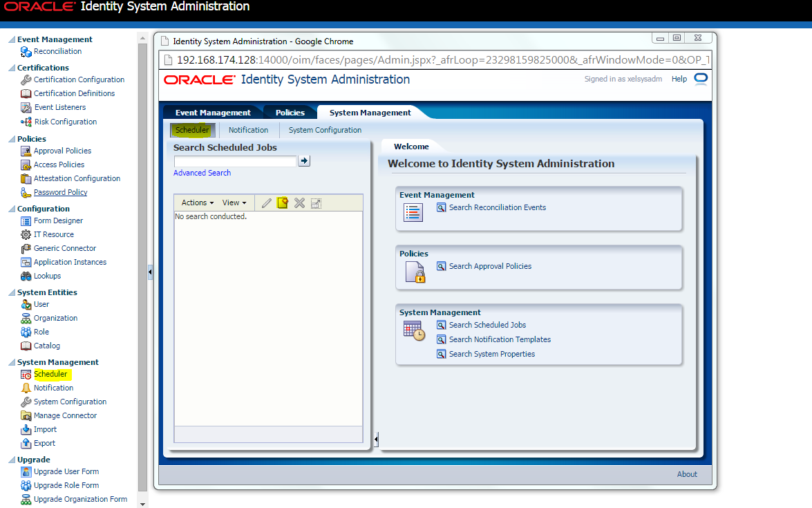Click the Search Scheduled Jobs input field
Screen dimensions: 812x508
tap(235, 161)
